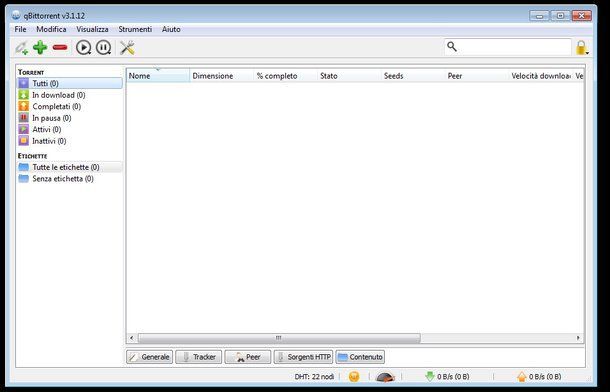
Task: Click the scrollbar left arrow
Action: tap(132, 338)
